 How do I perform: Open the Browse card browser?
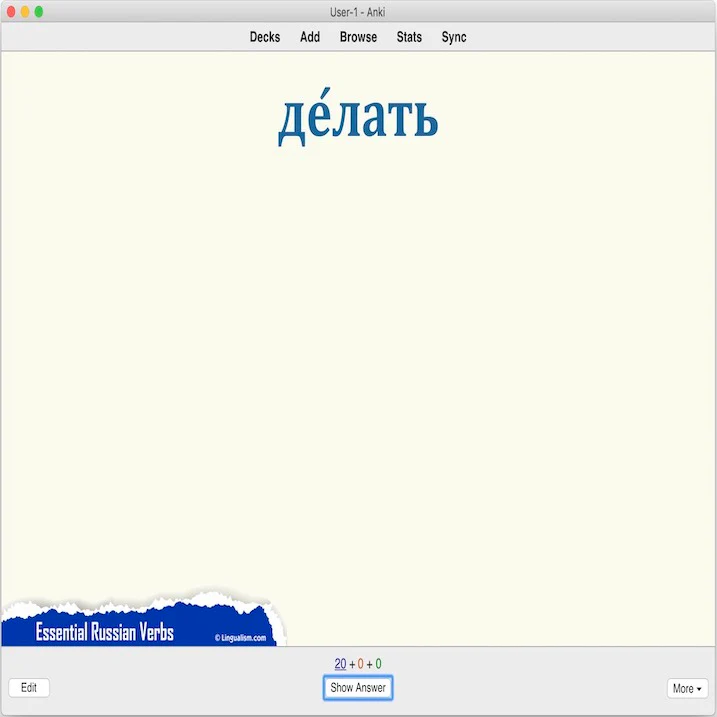coord(358,37)
